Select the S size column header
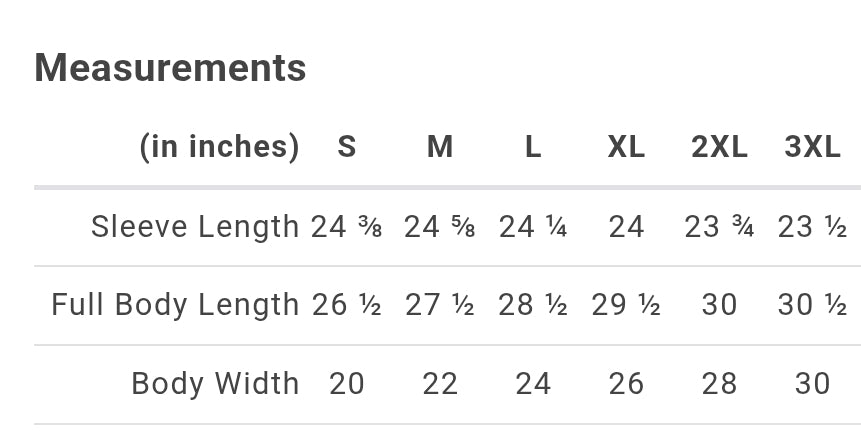This screenshot has width=861, height=446. tap(346, 147)
